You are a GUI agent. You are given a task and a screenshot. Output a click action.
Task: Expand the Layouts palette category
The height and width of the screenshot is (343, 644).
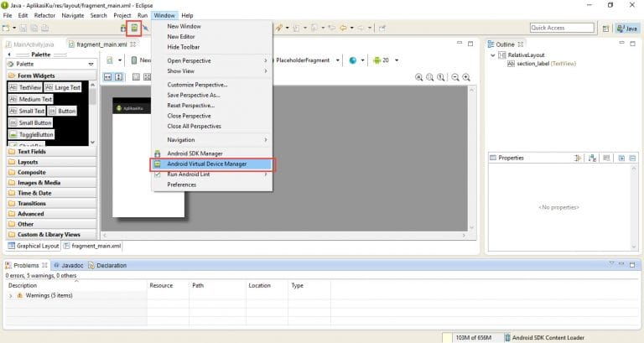pos(52,162)
